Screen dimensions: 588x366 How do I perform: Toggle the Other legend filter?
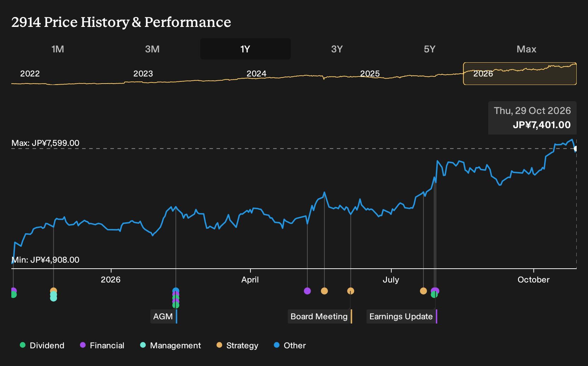[290, 345]
